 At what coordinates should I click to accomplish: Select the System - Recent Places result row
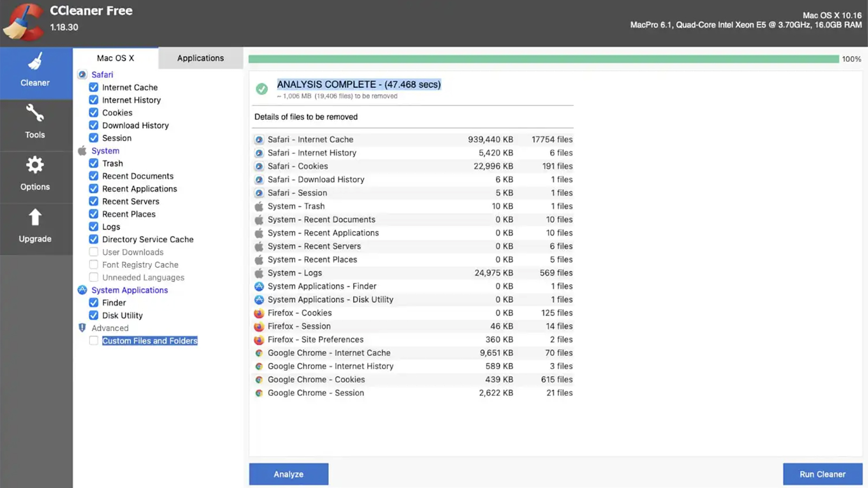413,260
